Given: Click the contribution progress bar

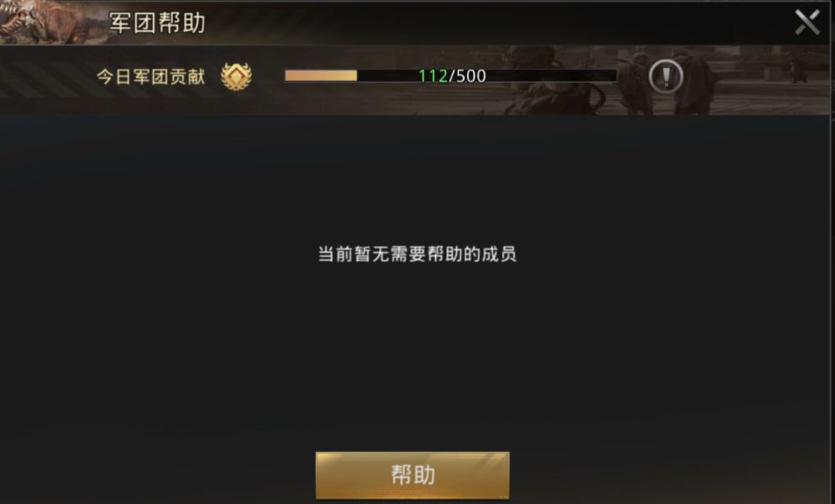Looking at the screenshot, I should point(451,76).
